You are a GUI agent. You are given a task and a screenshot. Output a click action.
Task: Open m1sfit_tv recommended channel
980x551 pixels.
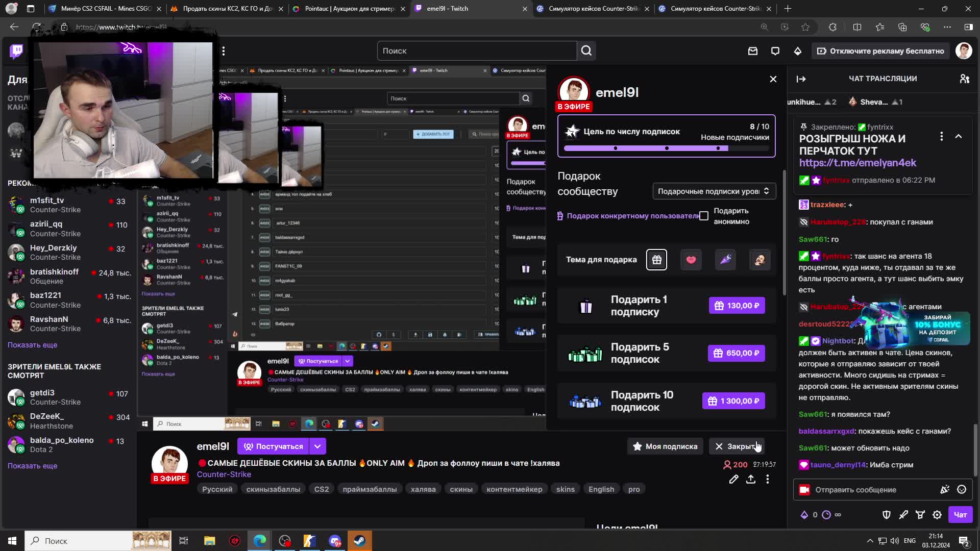[x=69, y=205]
